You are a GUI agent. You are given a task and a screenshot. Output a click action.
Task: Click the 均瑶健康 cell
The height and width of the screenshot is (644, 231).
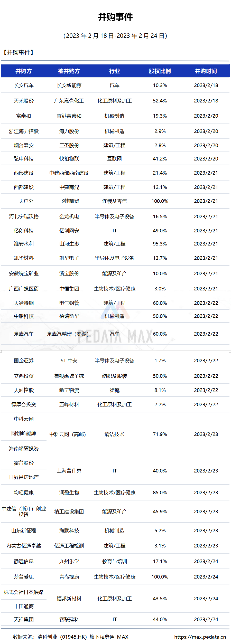pyautogui.click(x=24, y=493)
